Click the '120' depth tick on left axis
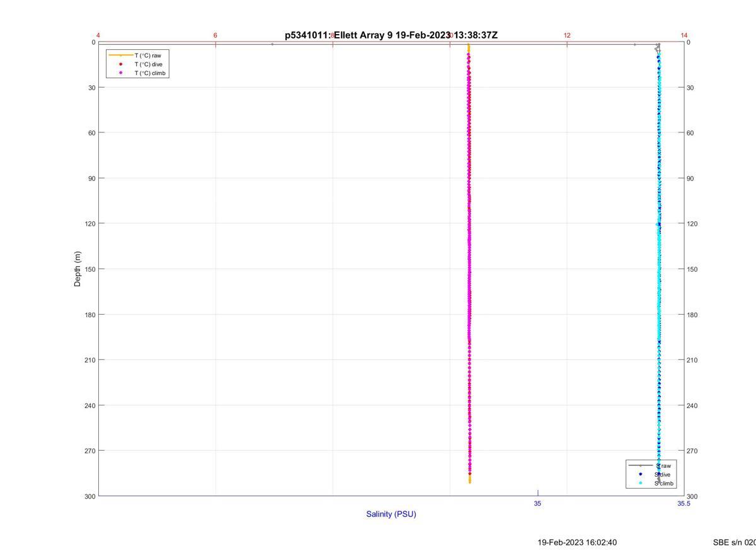756x558 pixels. pyautogui.click(x=89, y=224)
